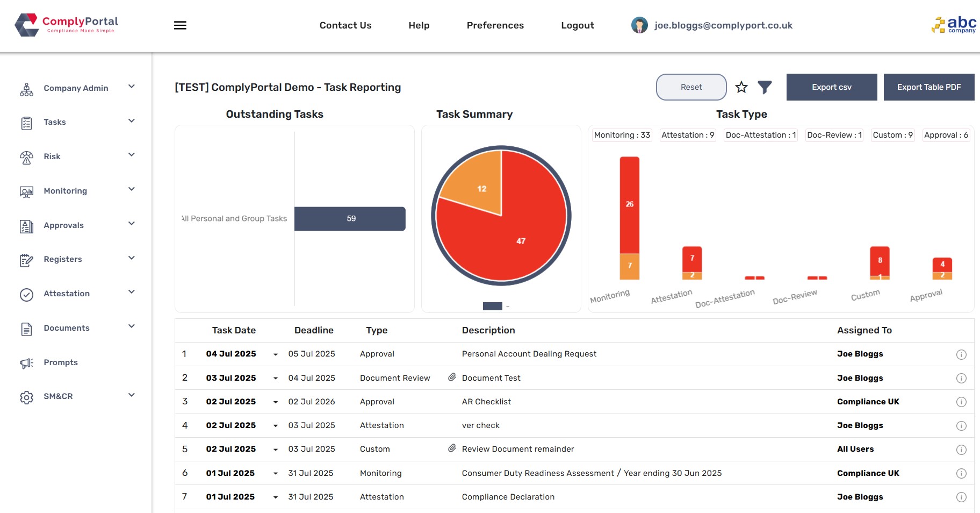Click info icon for AR Checklist row
The height and width of the screenshot is (513, 980).
coord(961,402)
